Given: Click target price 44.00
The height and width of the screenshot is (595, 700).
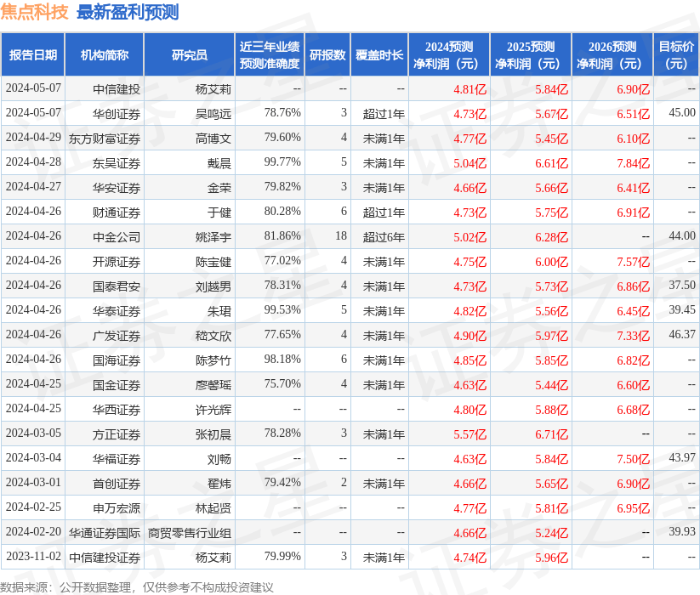Looking at the screenshot, I should (x=682, y=236).
